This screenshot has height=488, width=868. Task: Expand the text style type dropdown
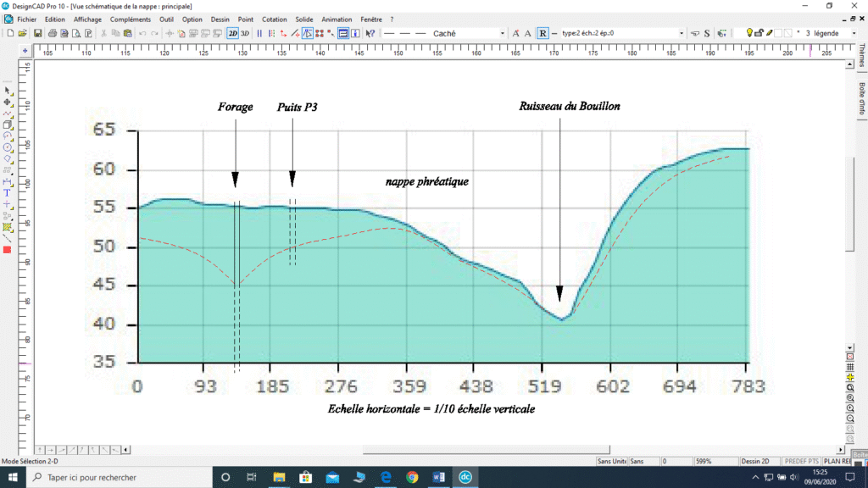pos(682,33)
